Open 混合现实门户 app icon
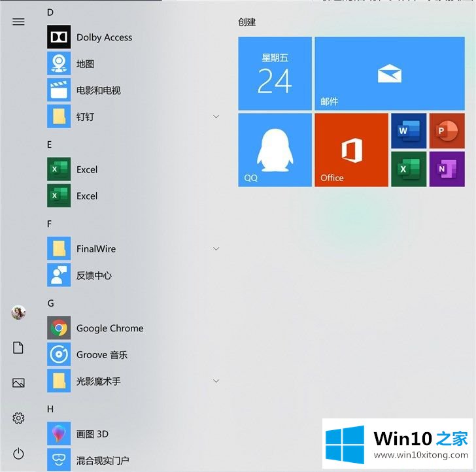 coord(59,460)
